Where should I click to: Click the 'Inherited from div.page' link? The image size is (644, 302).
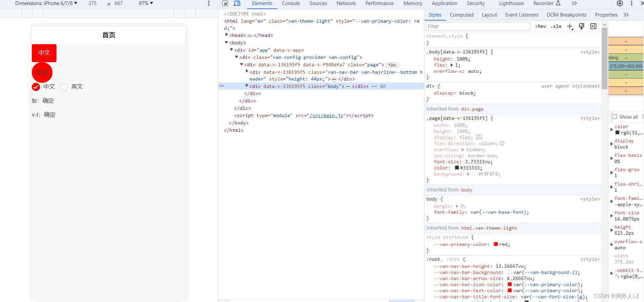pyautogui.click(x=472, y=109)
